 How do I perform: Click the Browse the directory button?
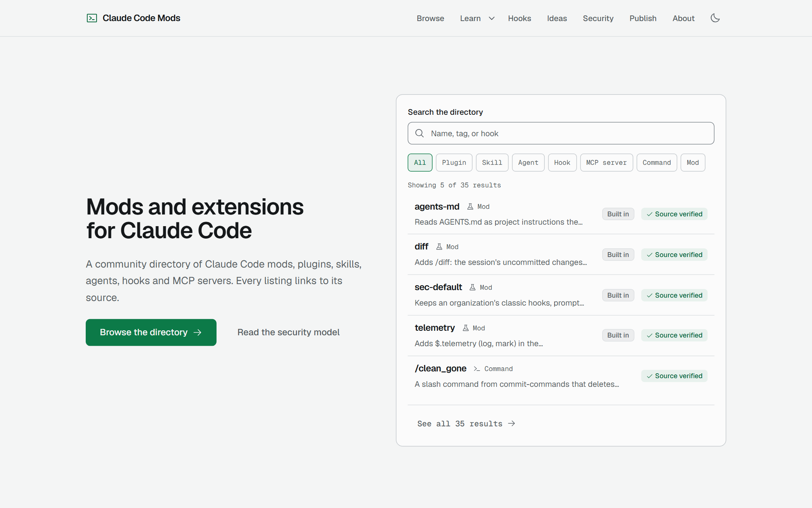151,332
